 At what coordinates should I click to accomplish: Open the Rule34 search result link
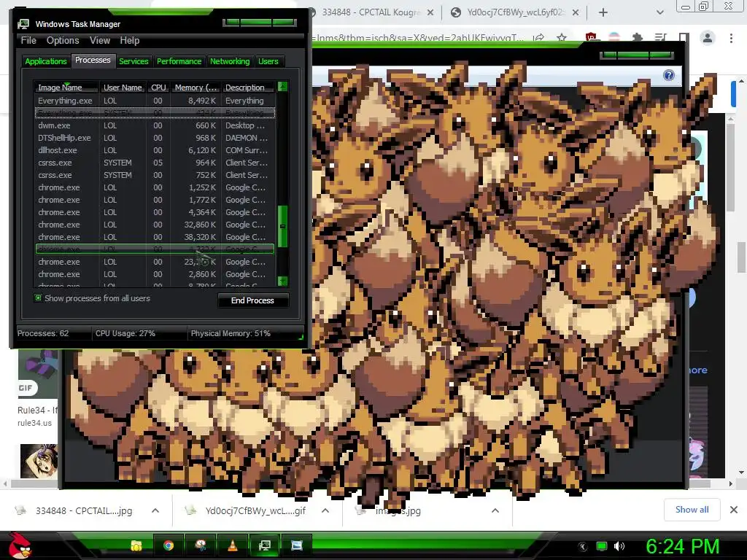pyautogui.click(x=37, y=410)
